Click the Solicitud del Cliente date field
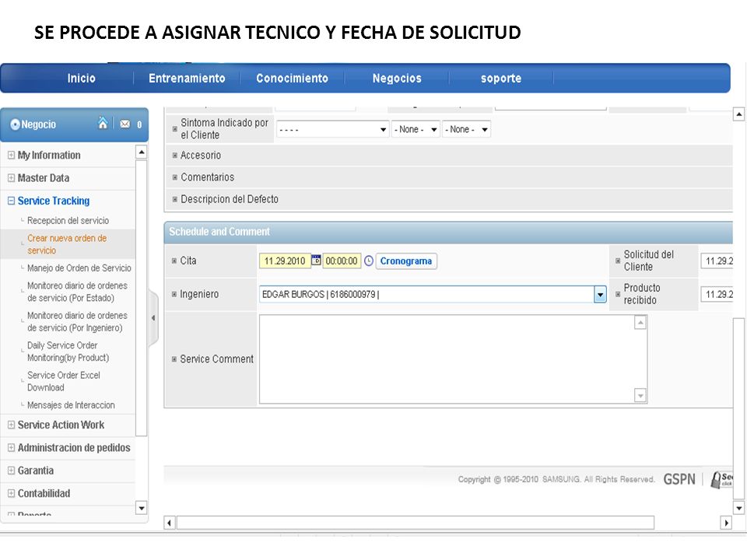 717,261
